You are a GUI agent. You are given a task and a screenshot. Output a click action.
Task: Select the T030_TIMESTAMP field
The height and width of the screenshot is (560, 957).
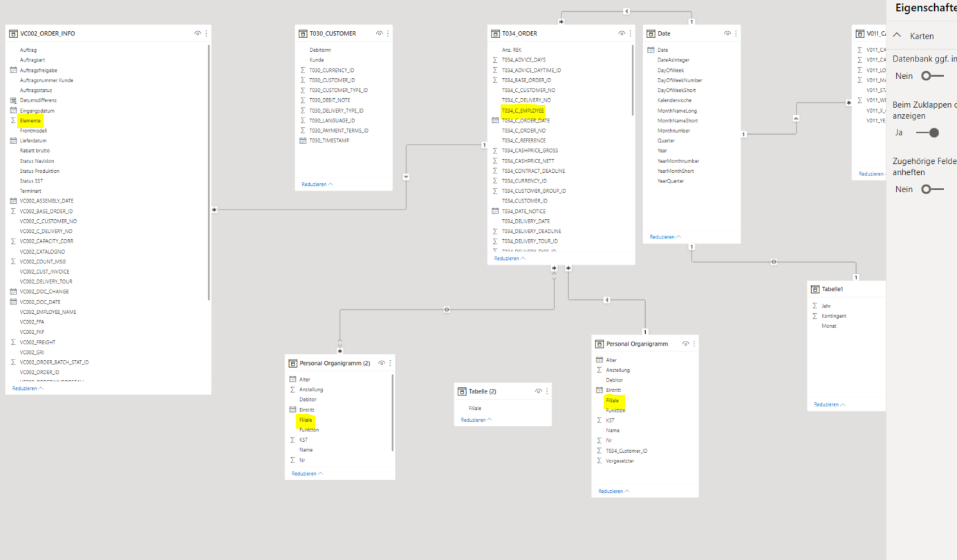tap(330, 140)
